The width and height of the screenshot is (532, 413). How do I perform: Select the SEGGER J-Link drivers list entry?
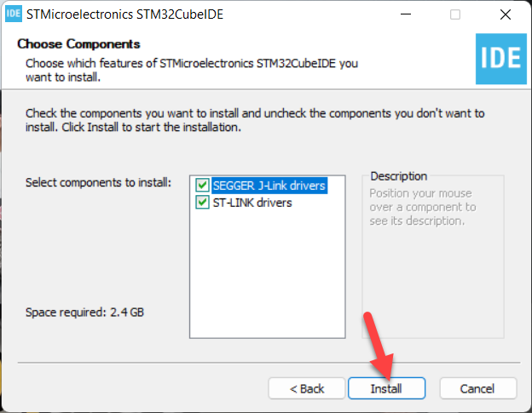269,186
